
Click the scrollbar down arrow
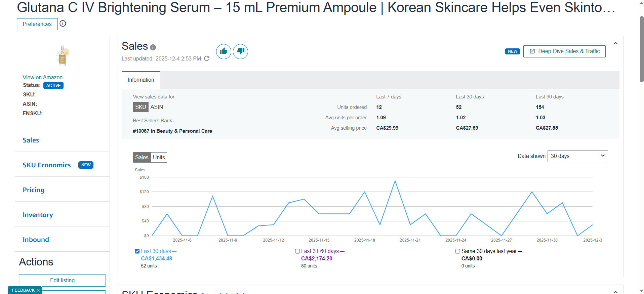click(641, 291)
